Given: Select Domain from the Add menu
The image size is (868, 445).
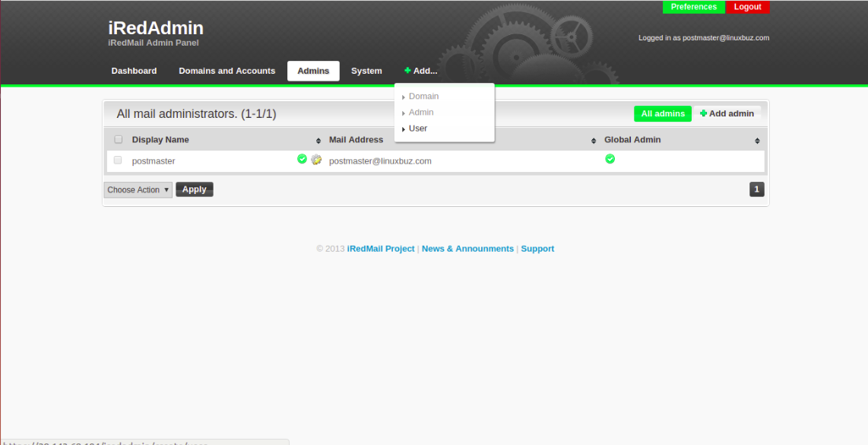Looking at the screenshot, I should click(x=423, y=97).
